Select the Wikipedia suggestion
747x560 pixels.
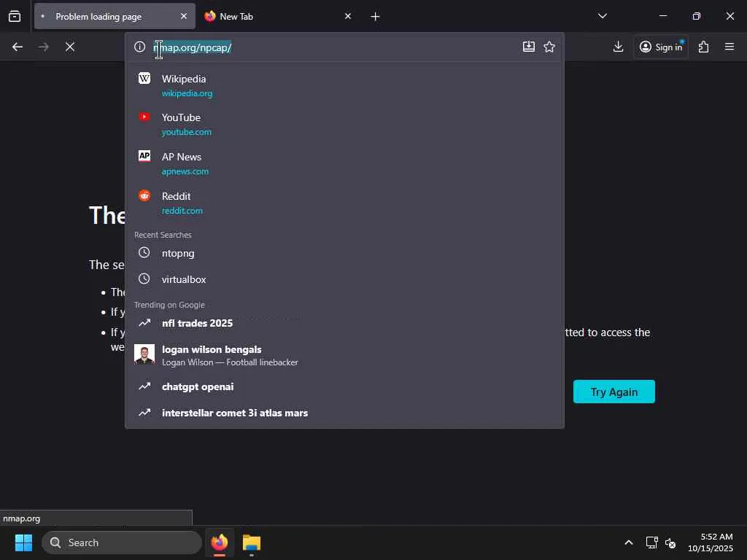pos(344,86)
